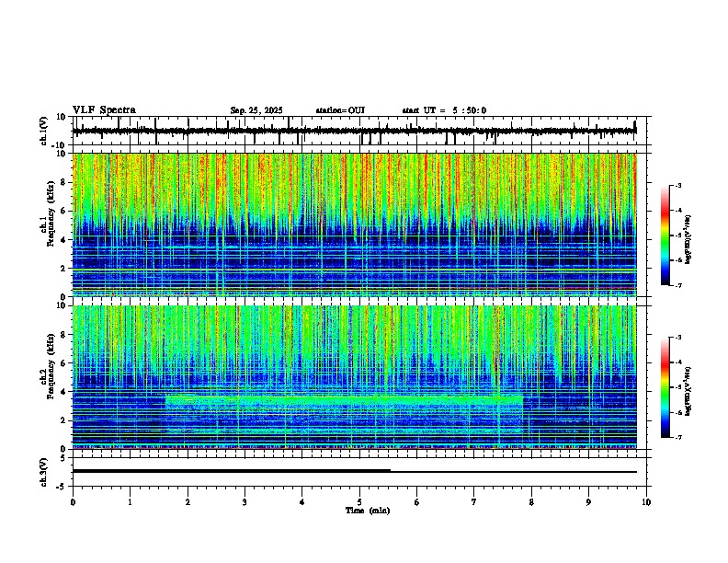
Task: Click the 'ch.3(V)' axis label
Action: pos(44,472)
